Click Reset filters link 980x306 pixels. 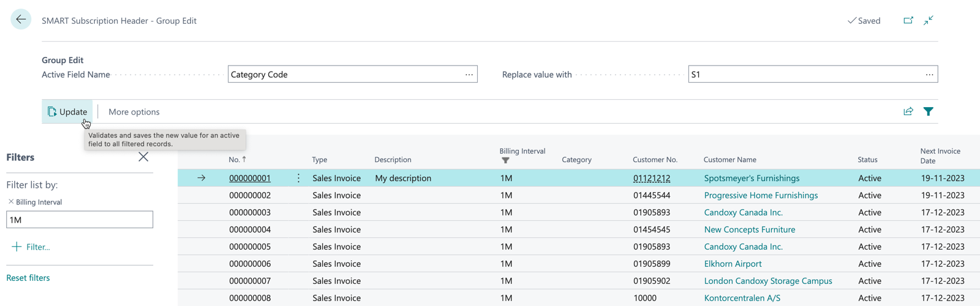click(x=28, y=278)
